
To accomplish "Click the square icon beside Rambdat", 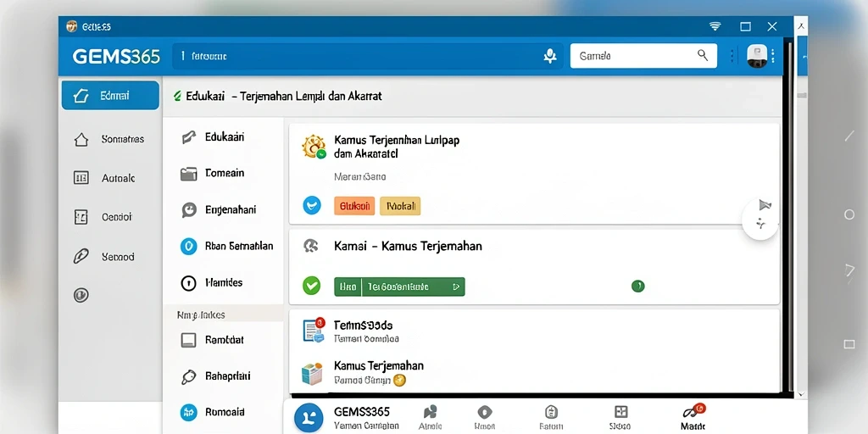I will click(x=189, y=340).
